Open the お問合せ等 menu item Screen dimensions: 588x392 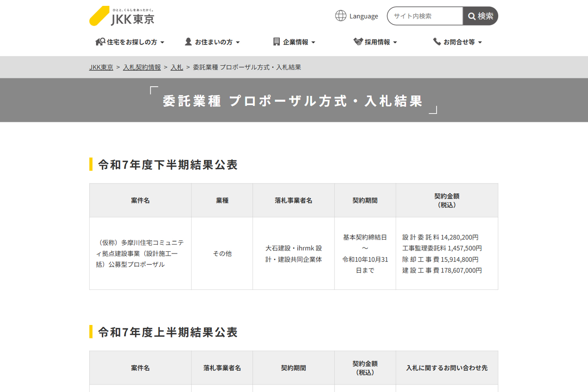click(x=459, y=42)
